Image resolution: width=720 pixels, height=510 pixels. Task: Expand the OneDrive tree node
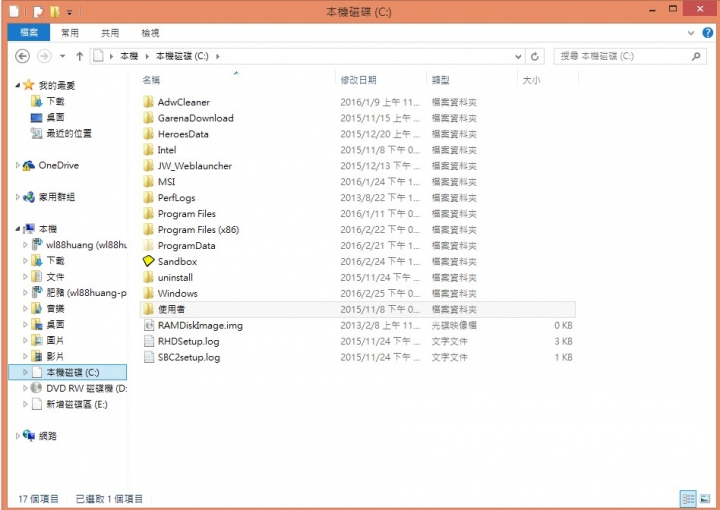[17, 165]
